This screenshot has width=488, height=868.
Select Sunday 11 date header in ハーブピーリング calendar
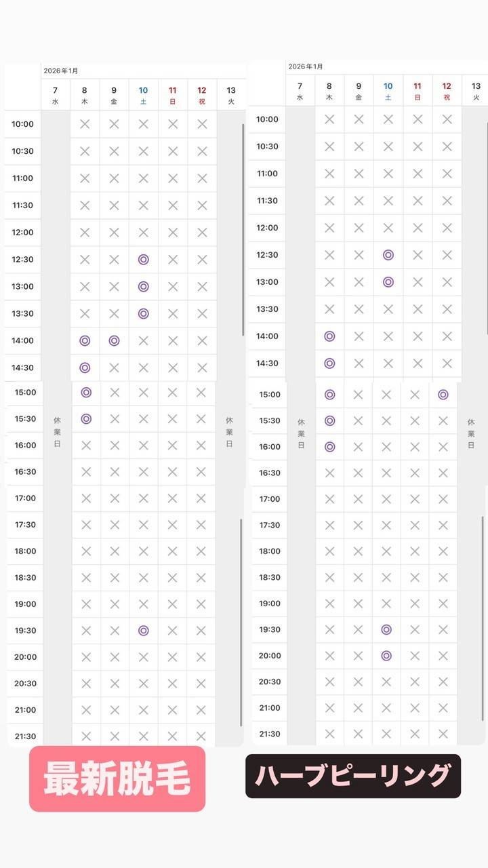click(418, 90)
